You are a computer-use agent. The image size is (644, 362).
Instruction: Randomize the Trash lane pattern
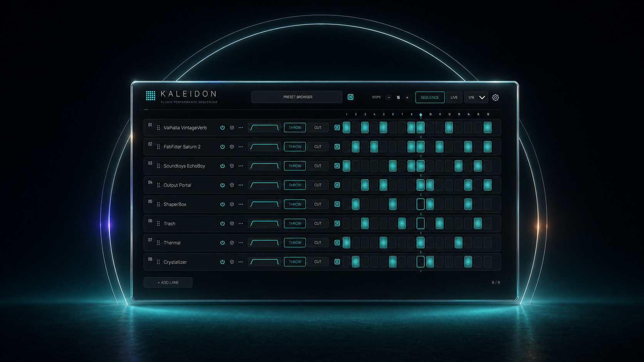[x=337, y=224]
